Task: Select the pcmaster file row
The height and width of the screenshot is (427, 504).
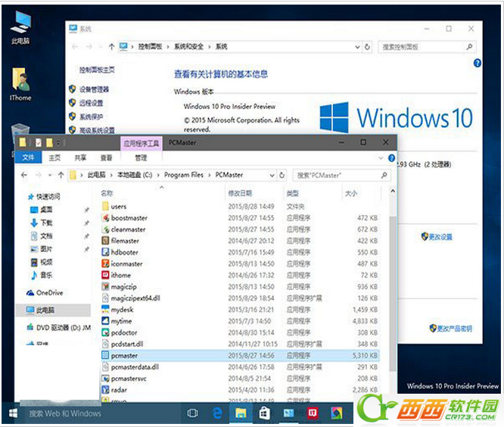Action: (x=240, y=356)
